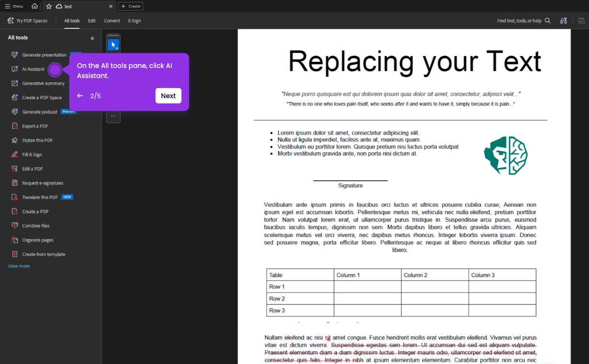Open the AI Assistant tool
The image size is (589, 364).
click(x=33, y=69)
